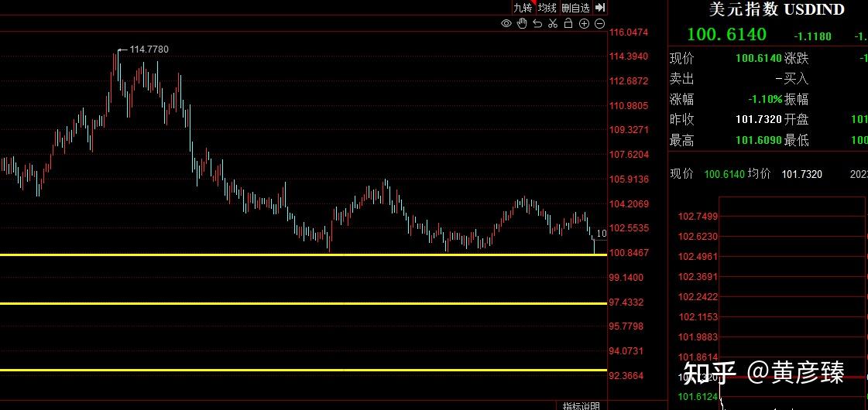Click the 92.3664 price axis label

tap(626, 376)
